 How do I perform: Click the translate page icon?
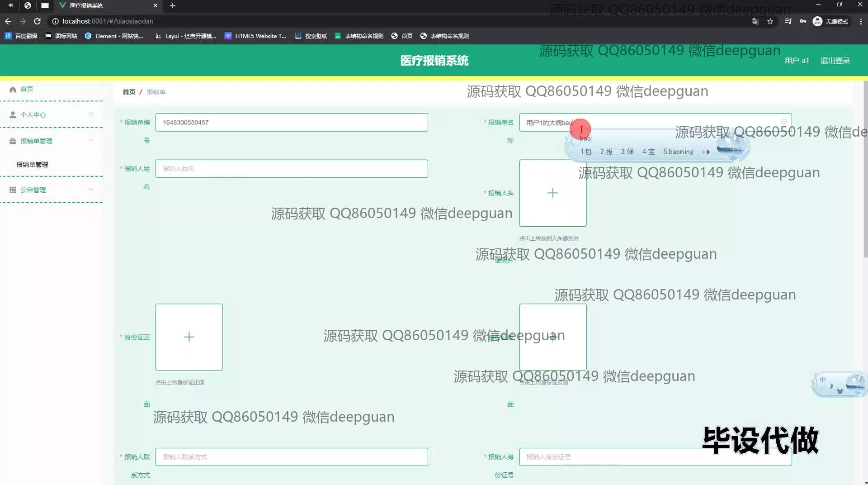tap(755, 21)
